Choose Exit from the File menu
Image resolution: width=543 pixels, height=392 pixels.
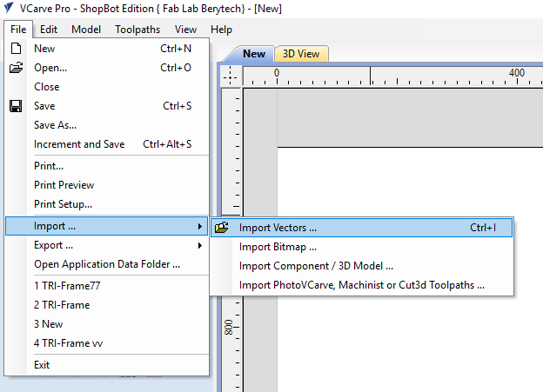point(107,365)
